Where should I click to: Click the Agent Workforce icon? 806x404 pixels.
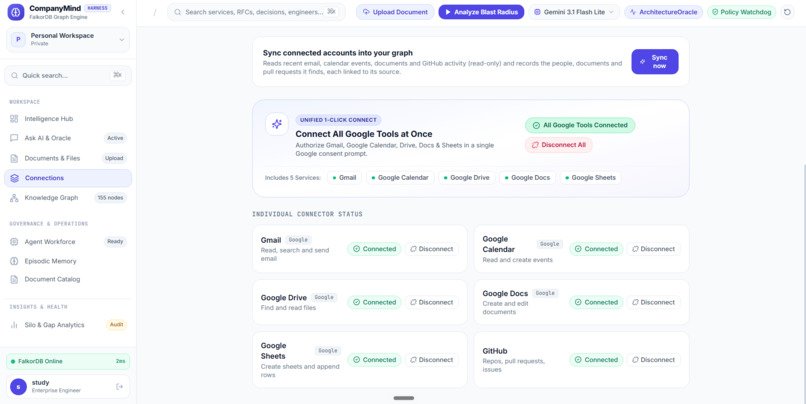(14, 242)
